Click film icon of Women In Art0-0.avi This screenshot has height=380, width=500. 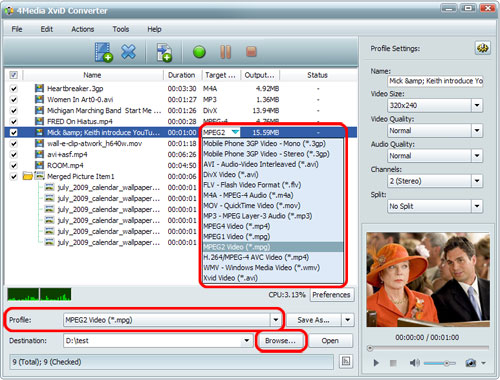coord(39,99)
